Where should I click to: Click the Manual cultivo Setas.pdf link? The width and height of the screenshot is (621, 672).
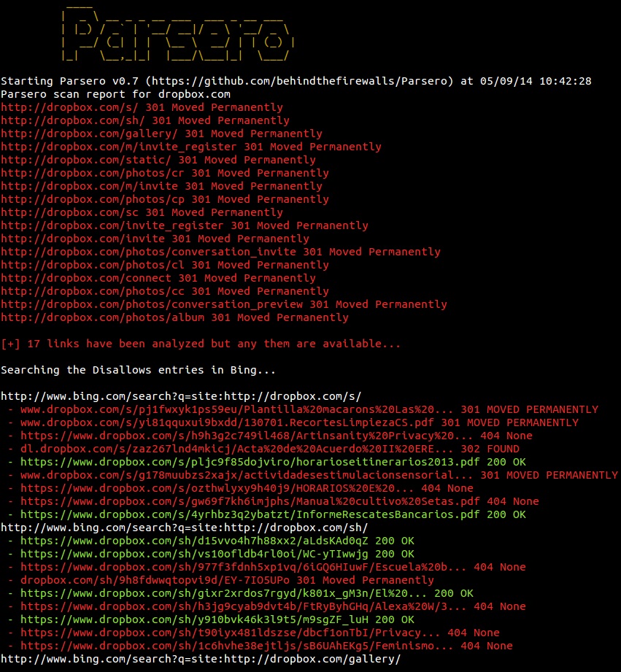(250, 501)
